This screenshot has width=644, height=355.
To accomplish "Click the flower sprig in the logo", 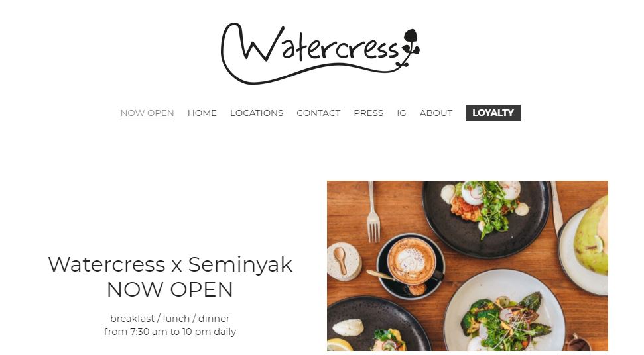I will (x=409, y=47).
